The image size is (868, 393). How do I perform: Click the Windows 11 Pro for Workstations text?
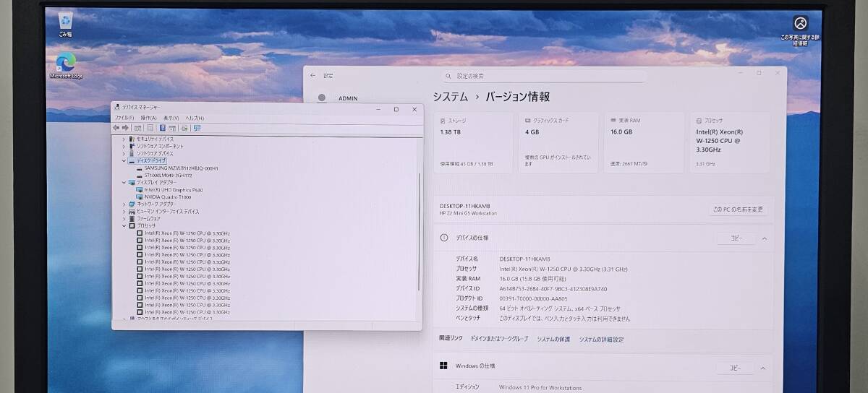[540, 388]
